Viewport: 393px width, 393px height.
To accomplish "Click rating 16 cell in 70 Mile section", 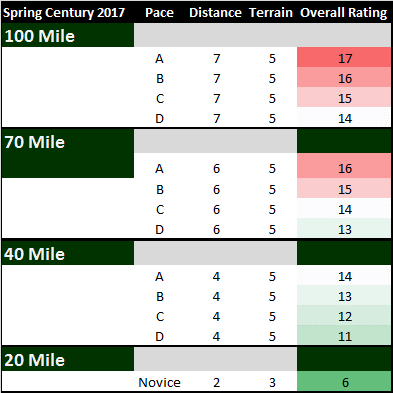I will (x=344, y=166).
